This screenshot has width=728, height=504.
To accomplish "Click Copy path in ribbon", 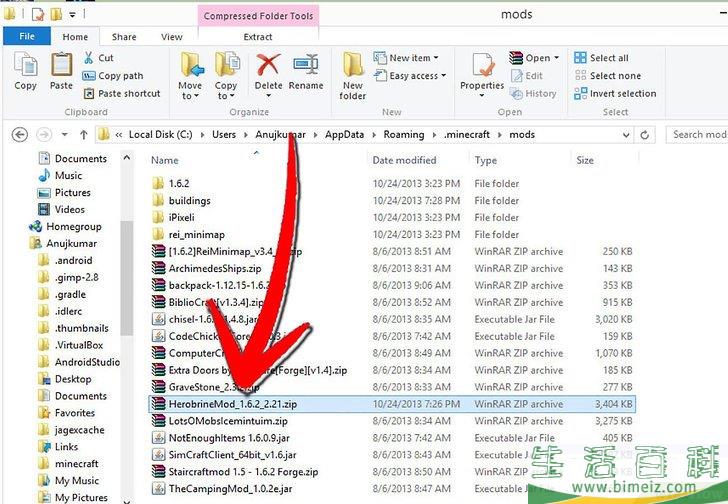I will click(x=112, y=76).
